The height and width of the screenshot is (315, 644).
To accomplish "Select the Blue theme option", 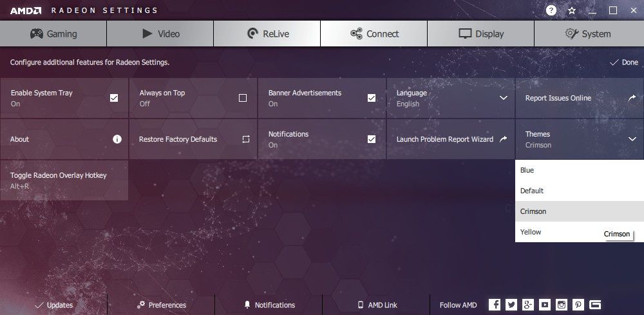I will (x=580, y=170).
